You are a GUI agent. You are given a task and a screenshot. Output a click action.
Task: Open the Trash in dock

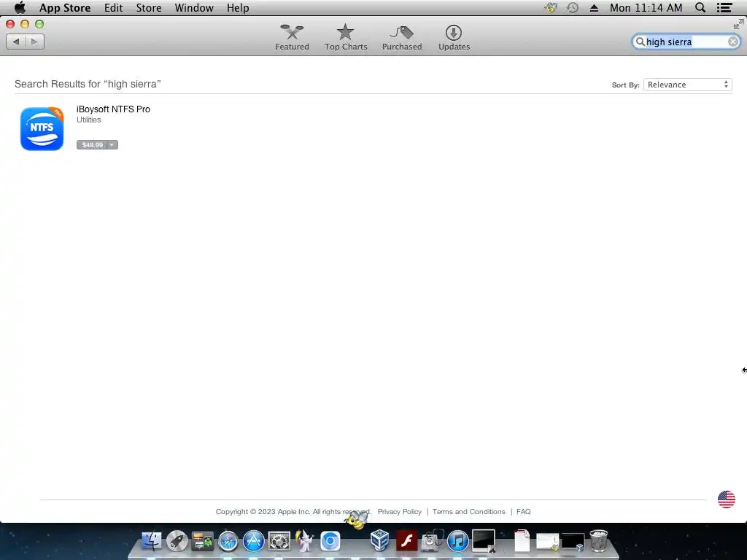[598, 540]
